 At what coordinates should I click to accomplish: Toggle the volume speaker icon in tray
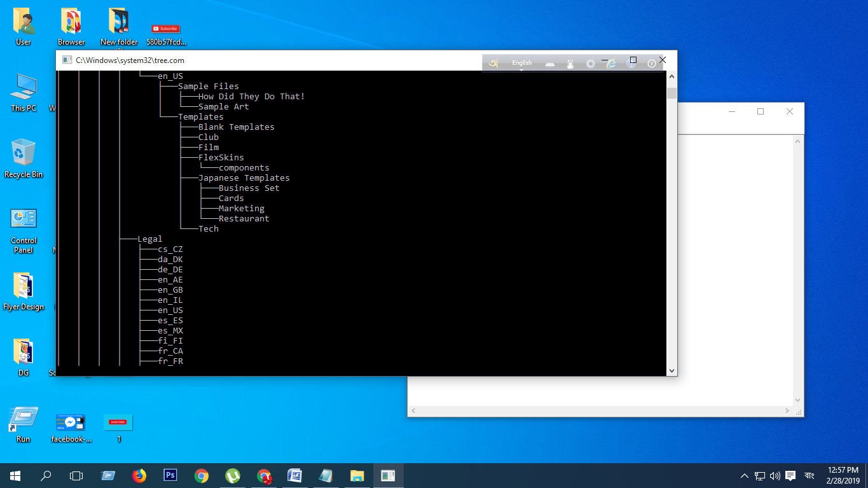pos(775,475)
